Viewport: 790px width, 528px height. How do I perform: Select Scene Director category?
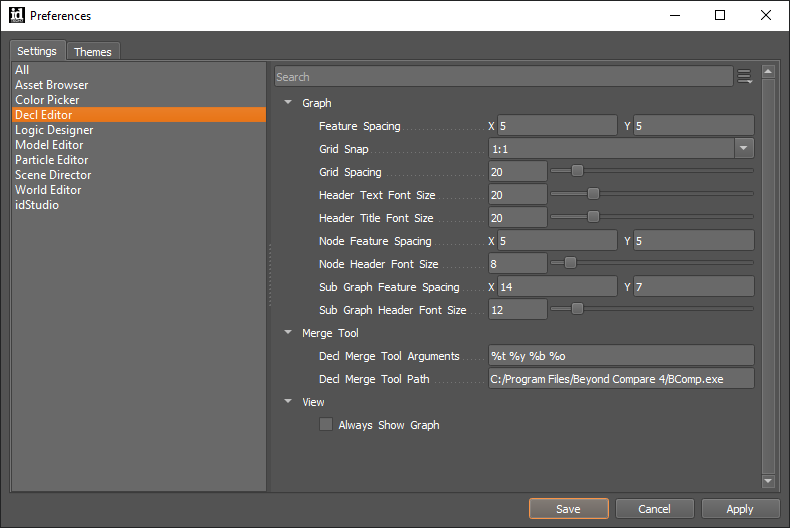(139, 175)
